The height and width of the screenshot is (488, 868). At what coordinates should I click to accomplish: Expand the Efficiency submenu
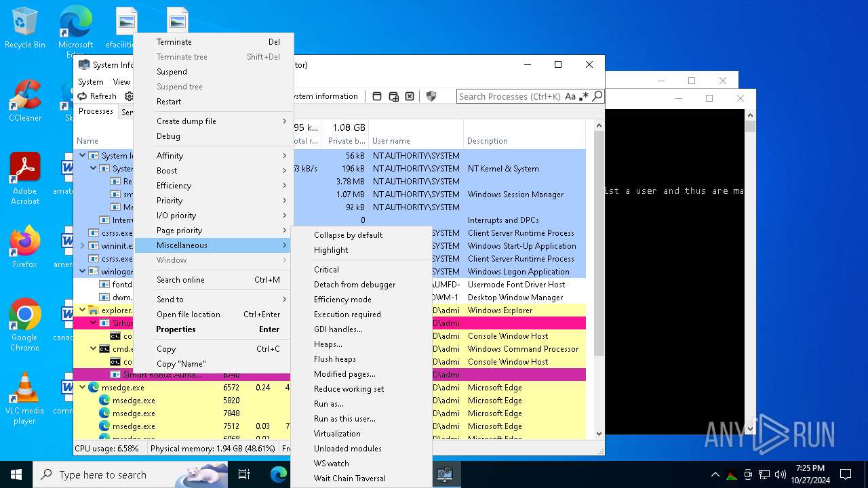pos(214,186)
